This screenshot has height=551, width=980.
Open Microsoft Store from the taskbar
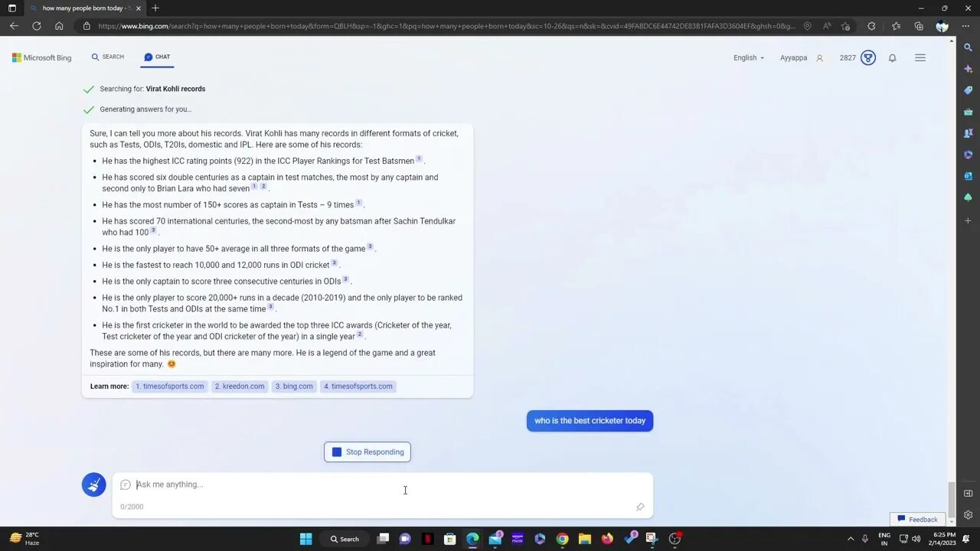(x=450, y=539)
